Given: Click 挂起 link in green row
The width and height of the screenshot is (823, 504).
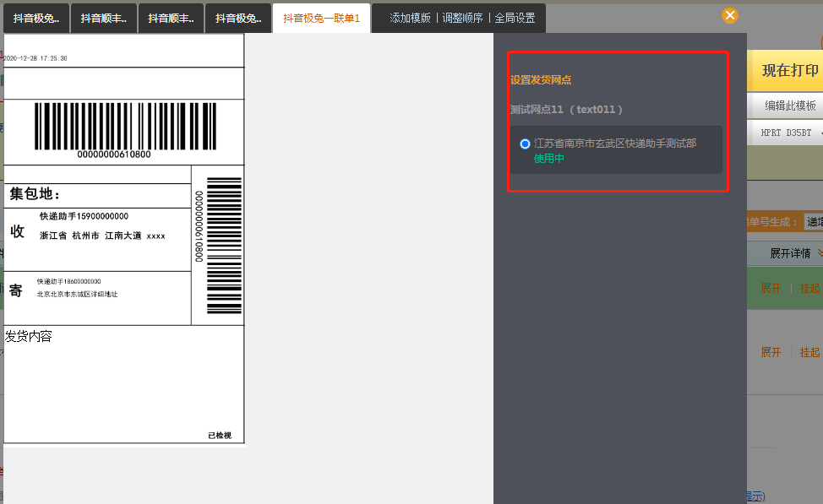Looking at the screenshot, I should point(809,288).
